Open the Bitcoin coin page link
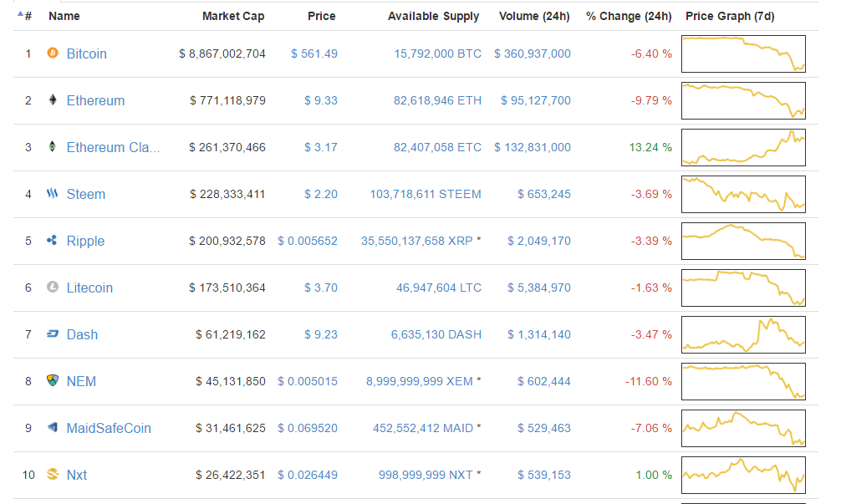The height and width of the screenshot is (504, 846). (86, 54)
